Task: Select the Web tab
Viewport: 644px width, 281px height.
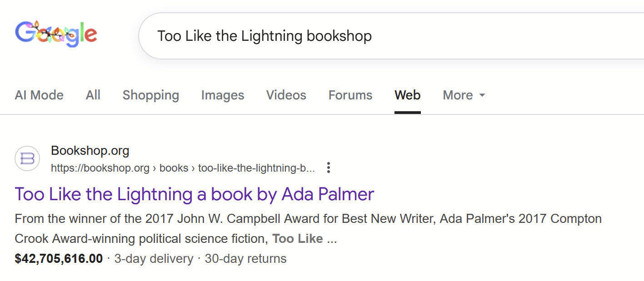Action: [408, 95]
